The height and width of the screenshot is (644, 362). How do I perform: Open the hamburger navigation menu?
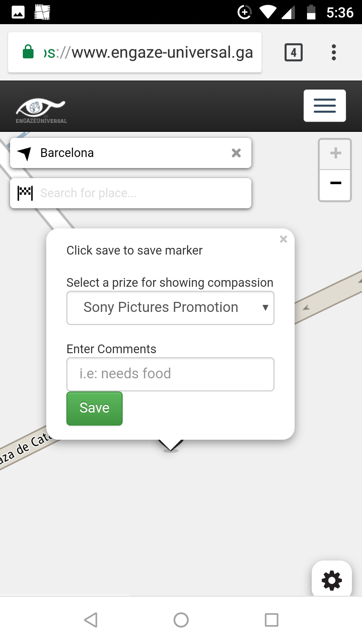[324, 106]
